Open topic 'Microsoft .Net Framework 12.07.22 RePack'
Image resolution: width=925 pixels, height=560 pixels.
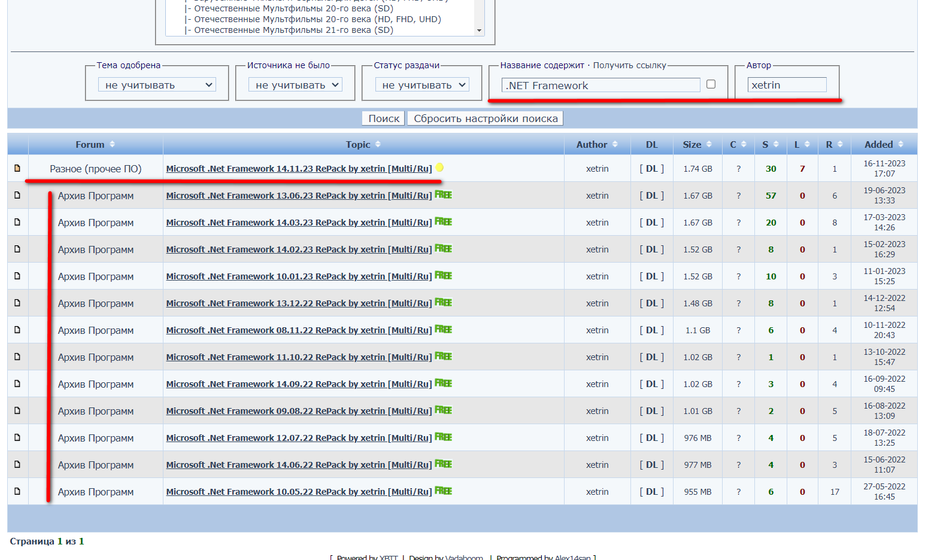[x=299, y=438]
